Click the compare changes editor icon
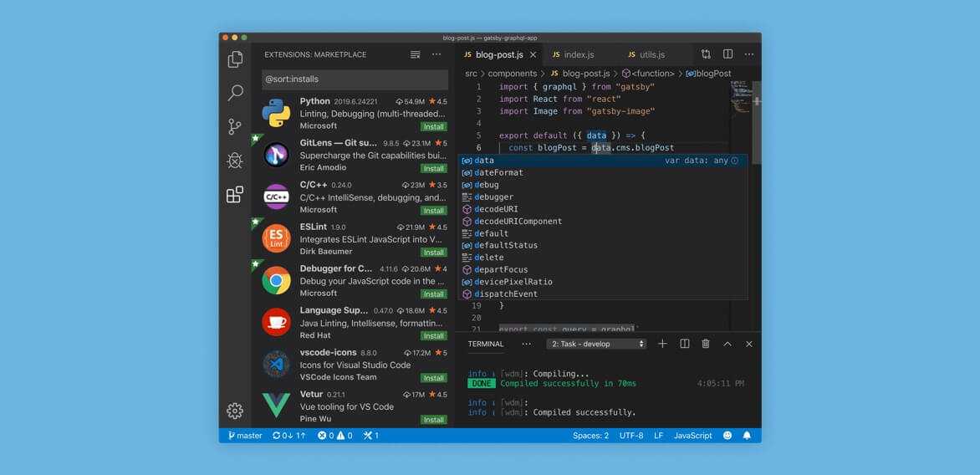Screen dimensions: 980x475 (706, 54)
